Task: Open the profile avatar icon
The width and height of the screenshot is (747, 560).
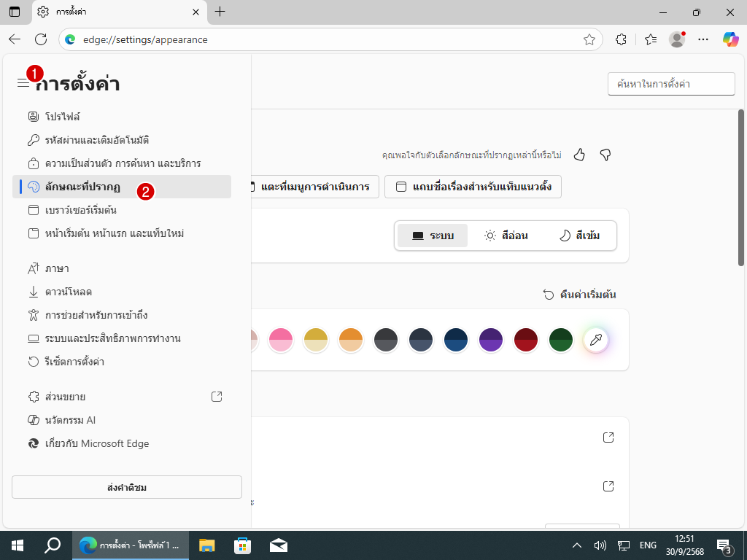Action: click(677, 39)
